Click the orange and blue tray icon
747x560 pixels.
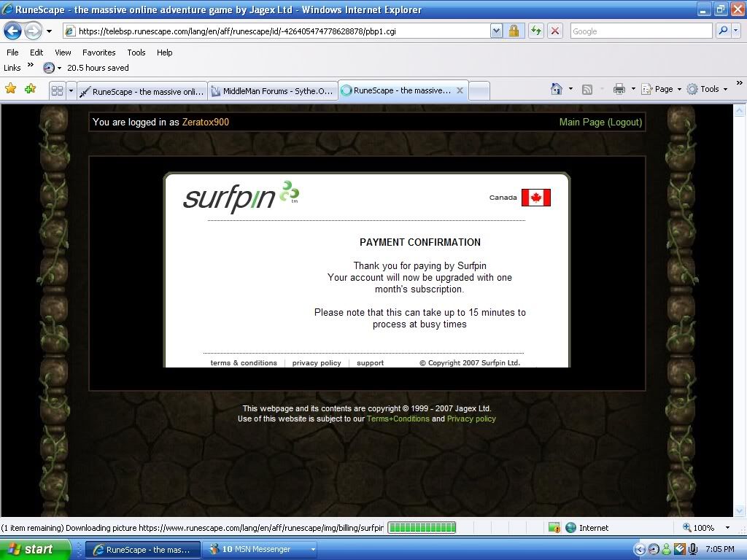click(680, 549)
